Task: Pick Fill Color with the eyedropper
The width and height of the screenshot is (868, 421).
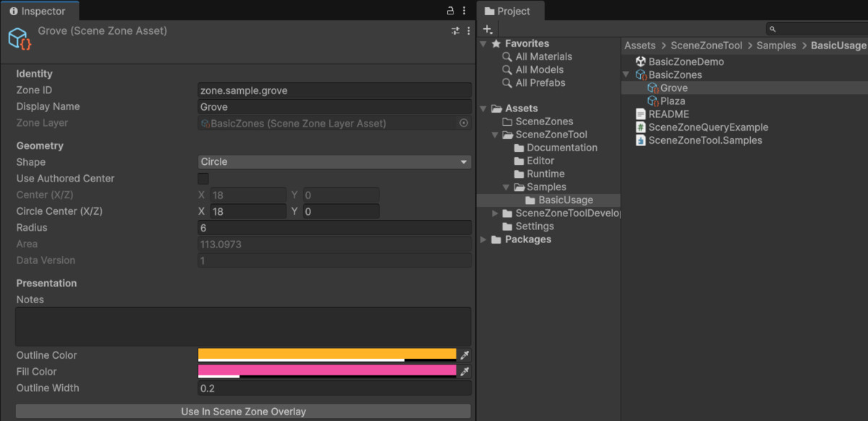Action: (x=465, y=372)
